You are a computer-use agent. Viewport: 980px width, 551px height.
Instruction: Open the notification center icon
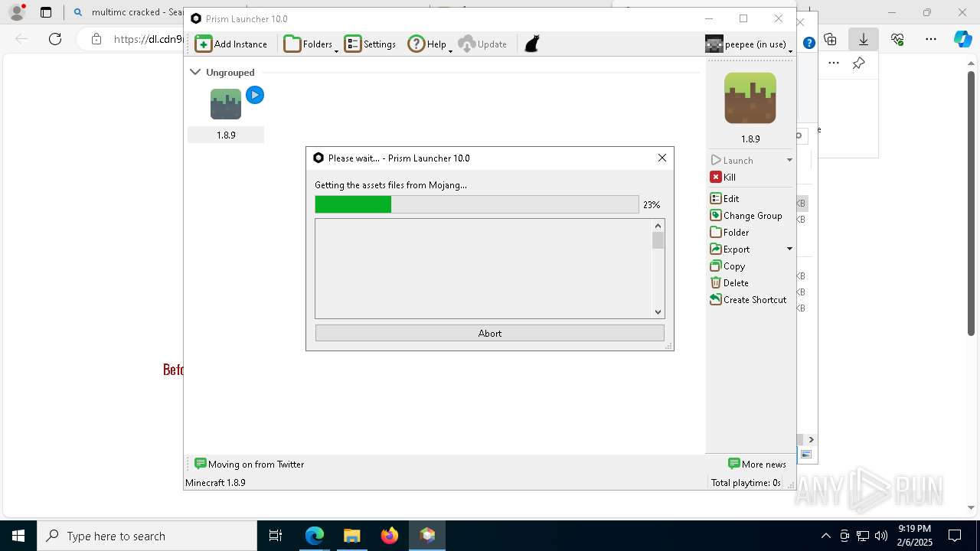pos(955,536)
